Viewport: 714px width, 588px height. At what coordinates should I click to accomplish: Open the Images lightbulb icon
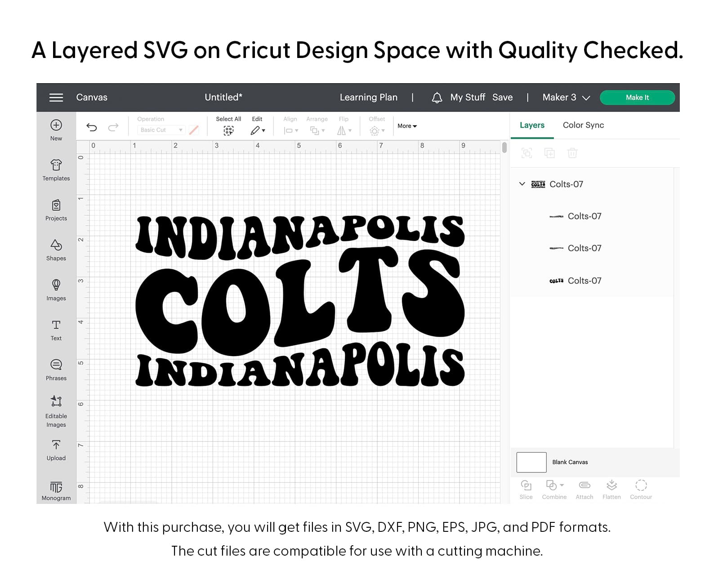(56, 285)
